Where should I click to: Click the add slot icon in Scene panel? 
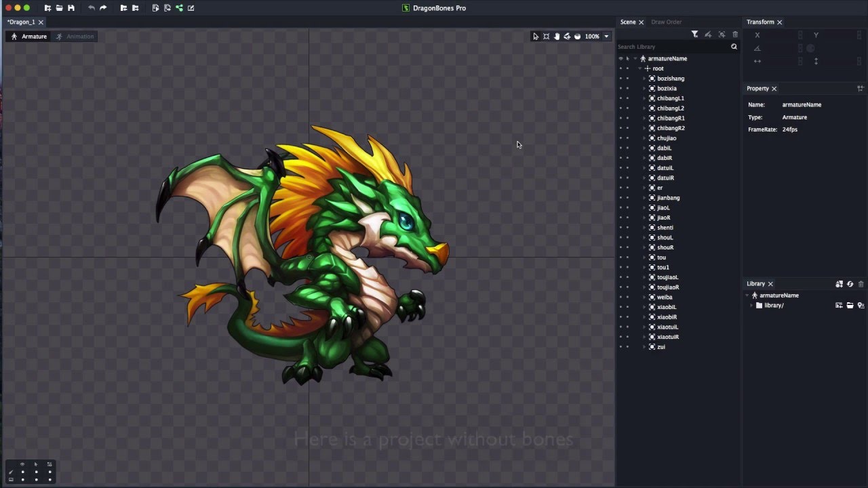click(722, 34)
